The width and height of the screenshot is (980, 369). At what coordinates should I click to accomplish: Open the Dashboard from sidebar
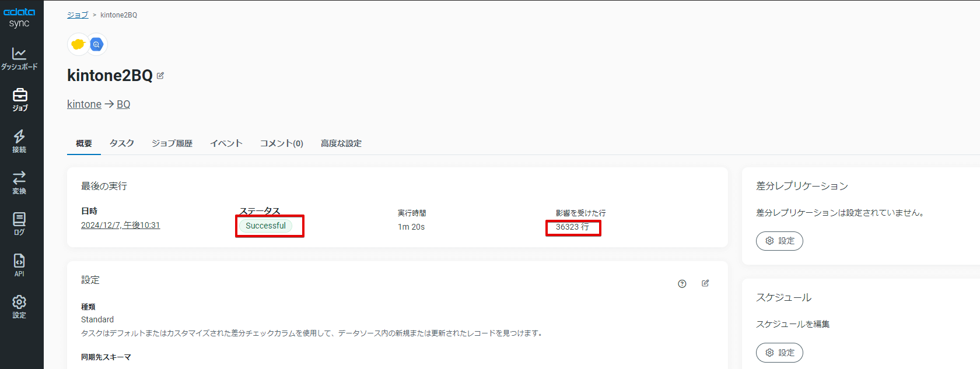tap(19, 59)
